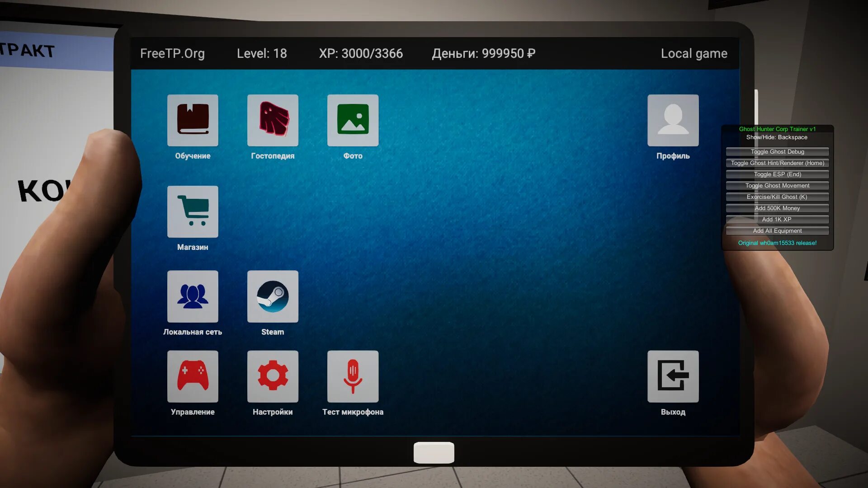
Task: Select Add 1K XP trainer option
Action: pyautogui.click(x=777, y=219)
